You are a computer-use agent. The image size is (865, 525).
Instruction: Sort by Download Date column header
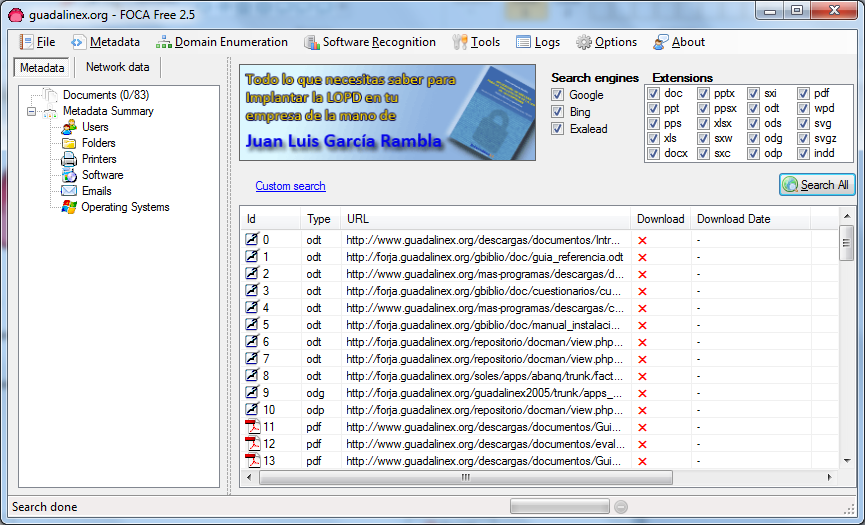(x=750, y=219)
